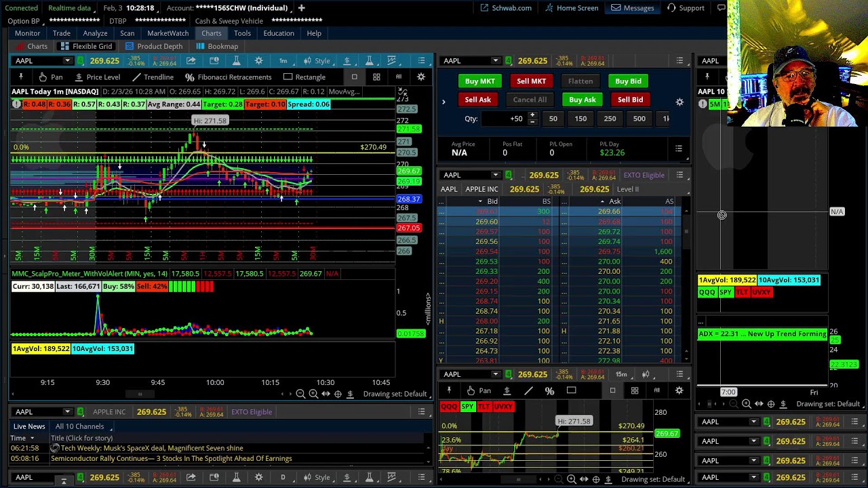
Task: Open Tech Weekly Musk's SpaceX deal story
Action: (x=152, y=448)
